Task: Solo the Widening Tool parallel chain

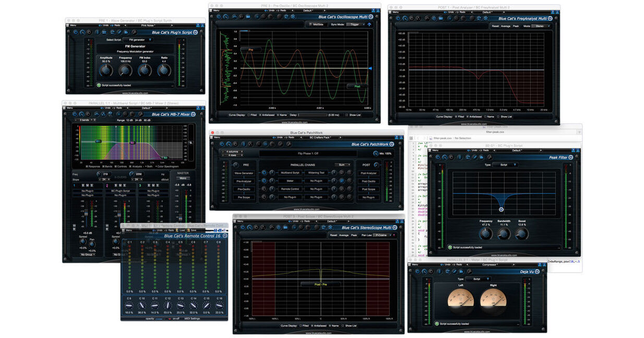Action: click(349, 173)
